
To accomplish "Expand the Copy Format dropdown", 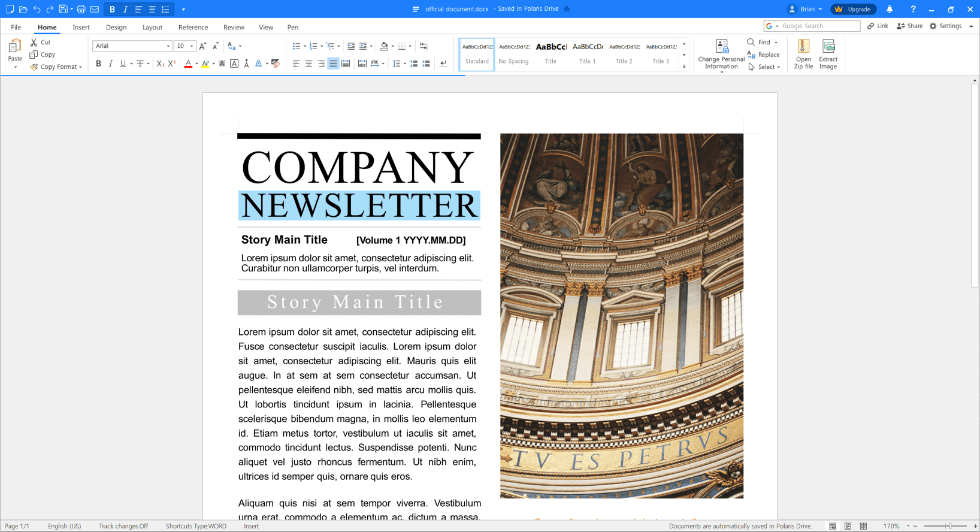I will pos(80,67).
